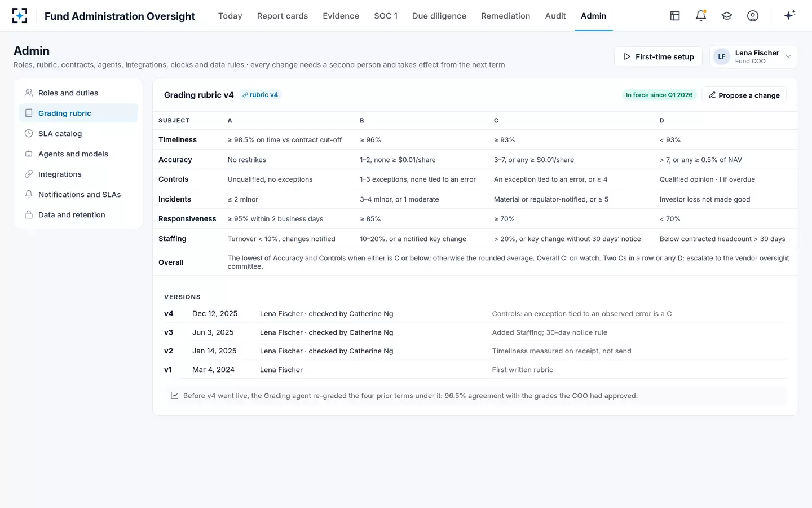The width and height of the screenshot is (812, 508).
Task: Select the Admin tab
Action: click(x=594, y=16)
